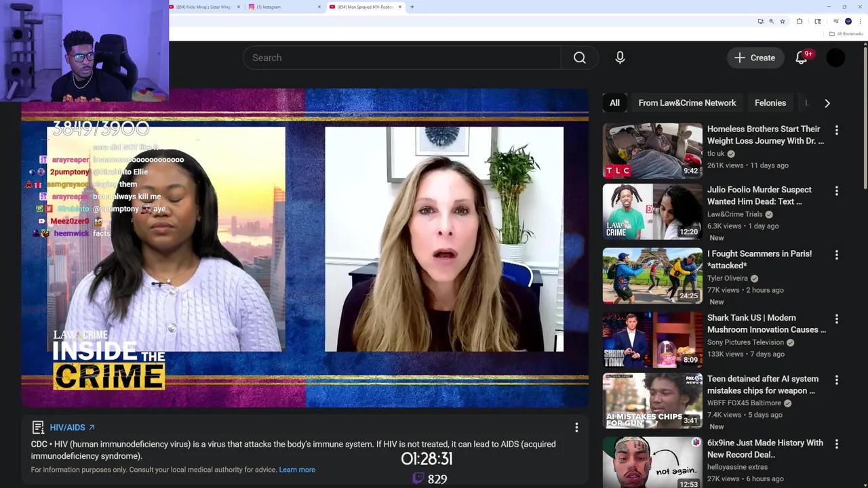
Task: Open the tlc uk channel name
Action: 716,154
